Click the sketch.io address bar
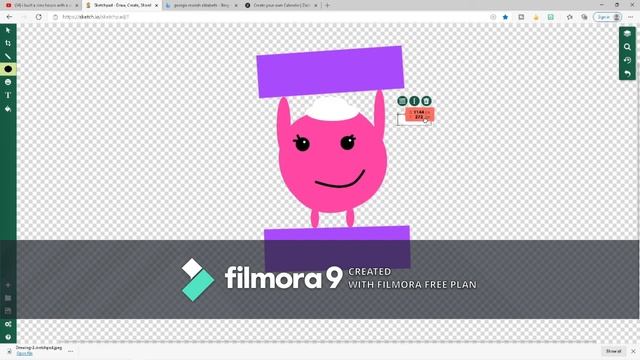Image resolution: width=640 pixels, height=360 pixels. [269, 17]
